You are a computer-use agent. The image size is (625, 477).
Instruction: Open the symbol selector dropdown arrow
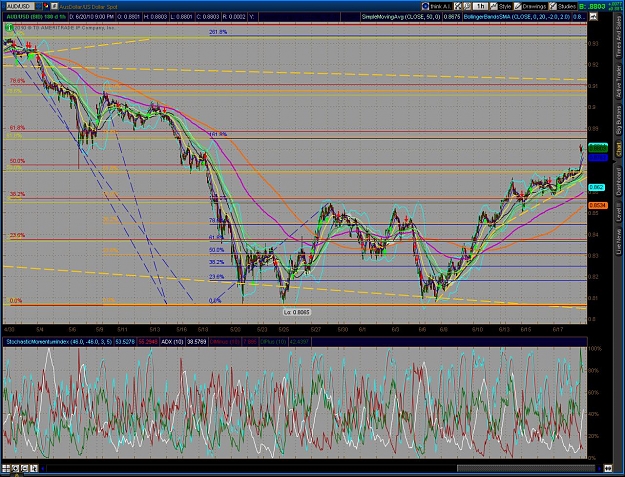click(x=38, y=6)
